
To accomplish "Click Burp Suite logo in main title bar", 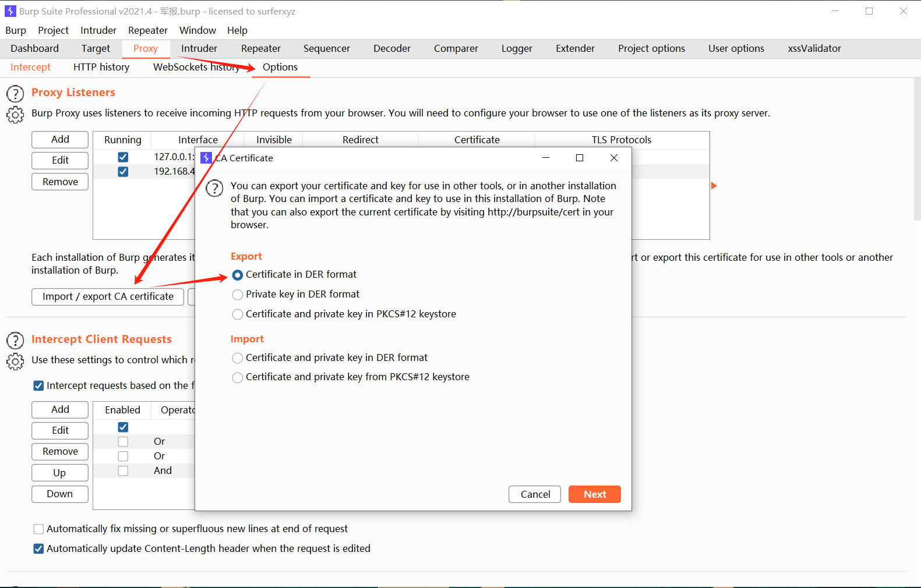I will point(10,11).
